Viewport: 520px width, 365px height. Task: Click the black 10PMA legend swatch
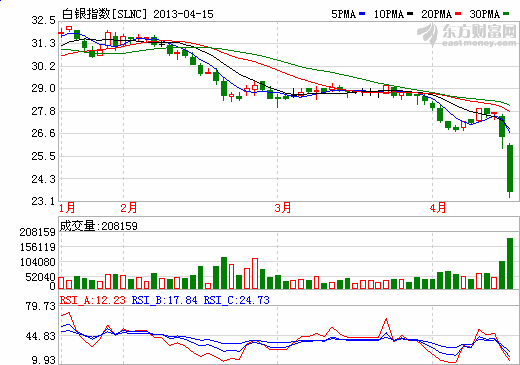[x=410, y=14]
